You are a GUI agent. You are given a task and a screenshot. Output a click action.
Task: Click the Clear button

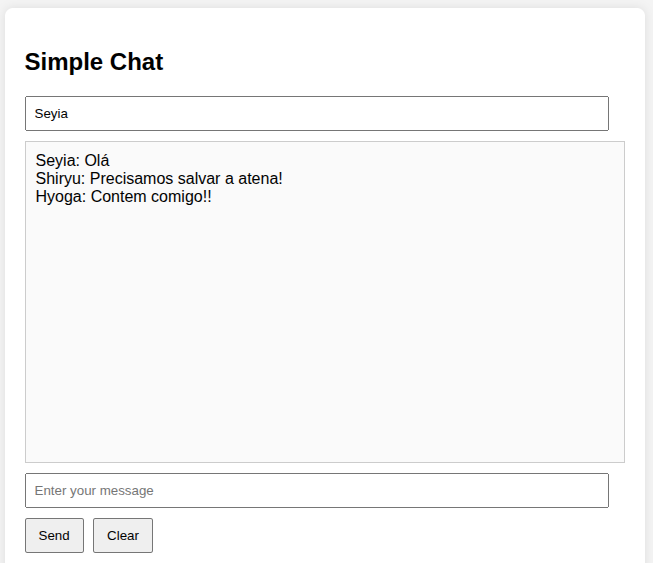tap(123, 536)
